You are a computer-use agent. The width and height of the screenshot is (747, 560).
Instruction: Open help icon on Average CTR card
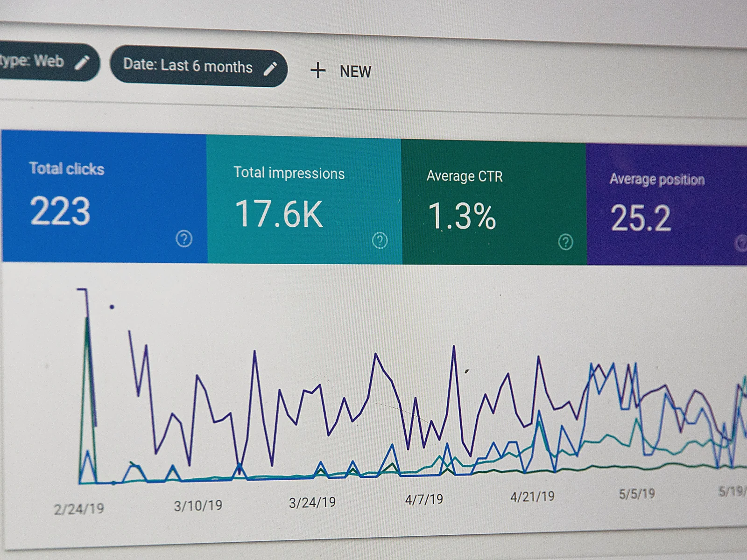565,242
